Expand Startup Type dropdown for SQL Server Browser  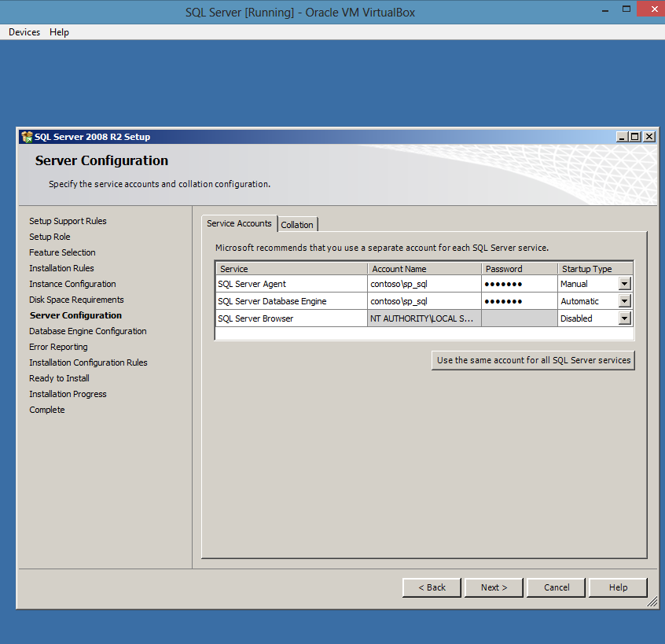click(x=625, y=318)
